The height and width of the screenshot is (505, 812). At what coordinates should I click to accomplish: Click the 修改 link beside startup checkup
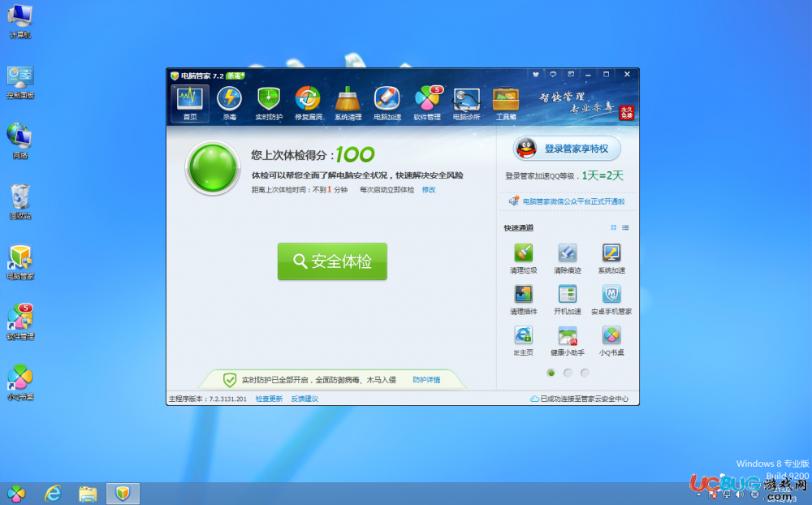[429, 190]
